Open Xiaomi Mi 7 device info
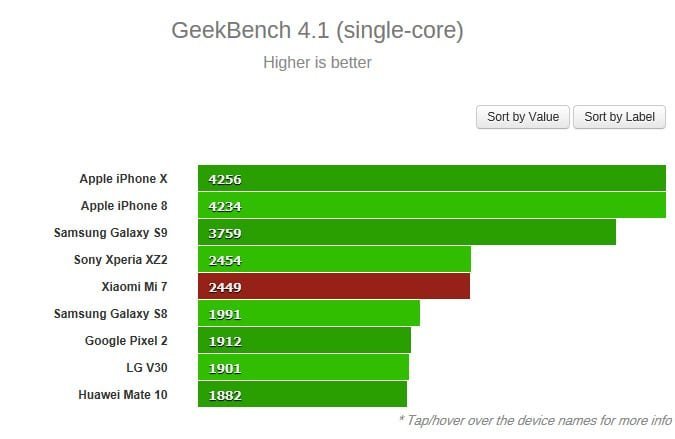 [134, 287]
